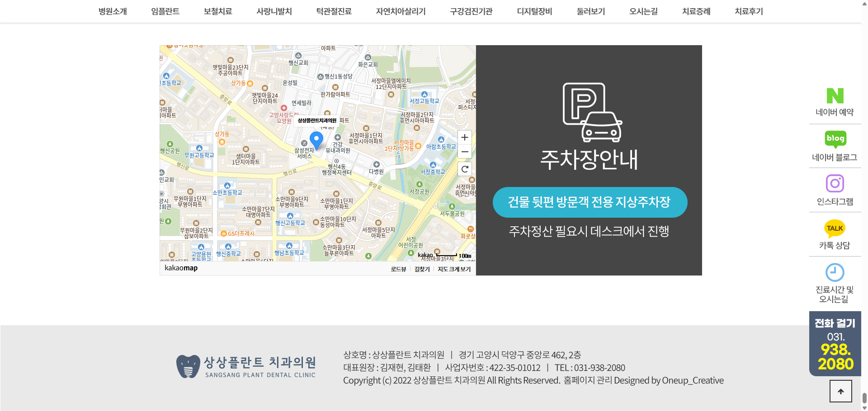This screenshot has width=868, height=411.
Task: Open 로드뷰 on the kakao map
Action: coord(398,268)
